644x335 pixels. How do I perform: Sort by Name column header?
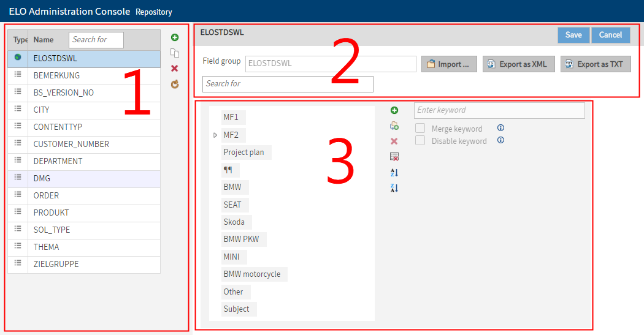pos(44,40)
